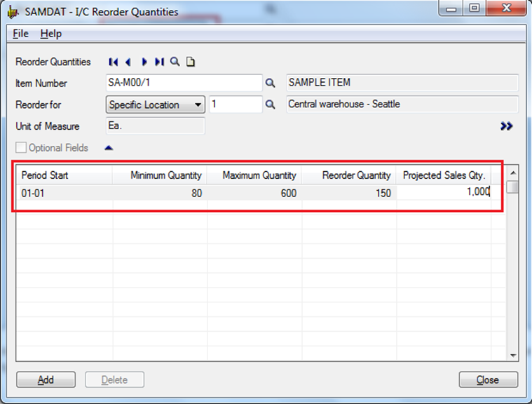Go to first reorder quantities record
This screenshot has height=404, width=532.
pyautogui.click(x=114, y=62)
